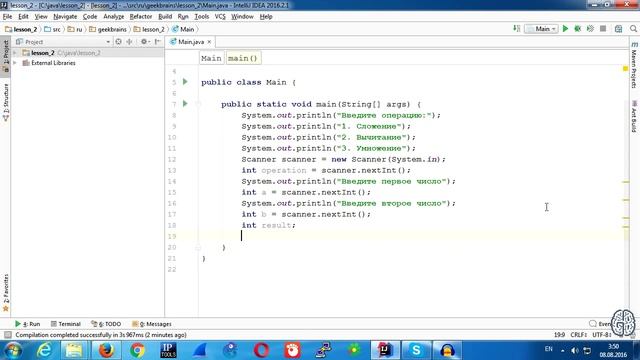Toggle tool window buttons icon in status bar
Viewport: 640px width, 360px height.
click(x=7, y=335)
